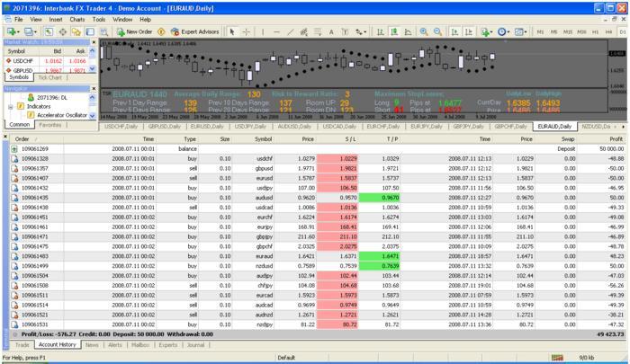Open the USDCHF,Daily chart tab
This screenshot has width=630, height=364.
pos(121,127)
